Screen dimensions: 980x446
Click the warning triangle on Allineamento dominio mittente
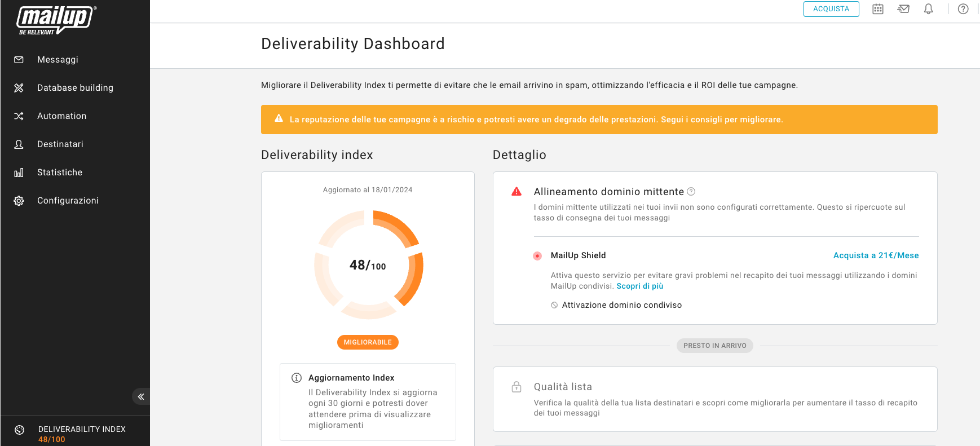pos(515,192)
